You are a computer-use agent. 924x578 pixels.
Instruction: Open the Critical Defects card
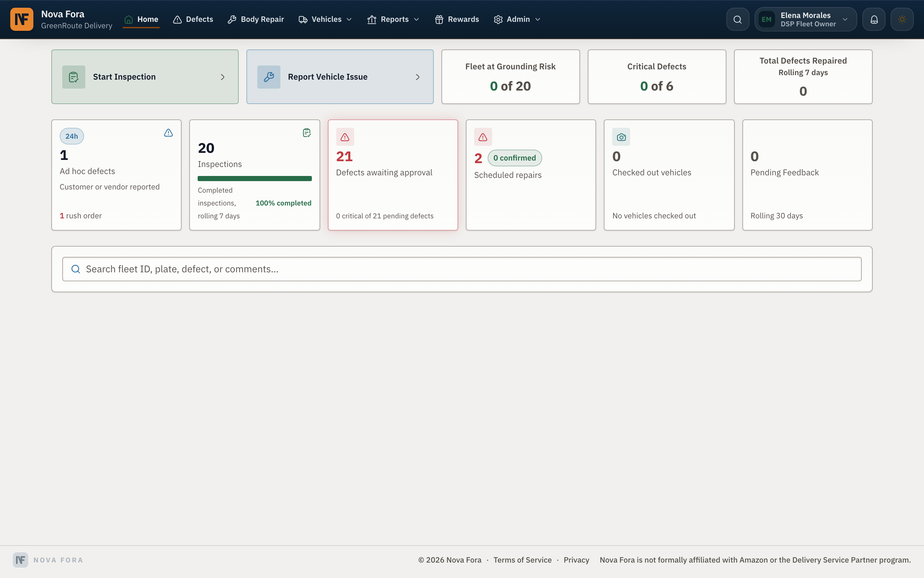click(x=657, y=77)
